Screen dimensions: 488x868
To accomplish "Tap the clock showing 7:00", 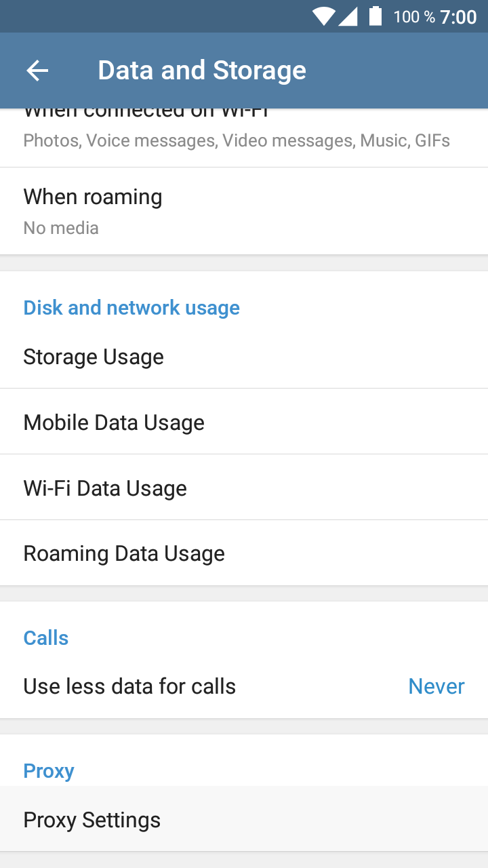I will 459,17.
